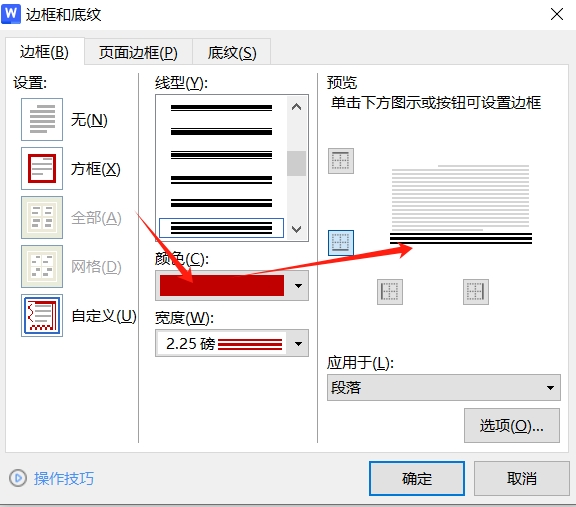Select the 无(N) no-border setting icon
Viewport: 576px width, 507px height.
pyautogui.click(x=42, y=119)
